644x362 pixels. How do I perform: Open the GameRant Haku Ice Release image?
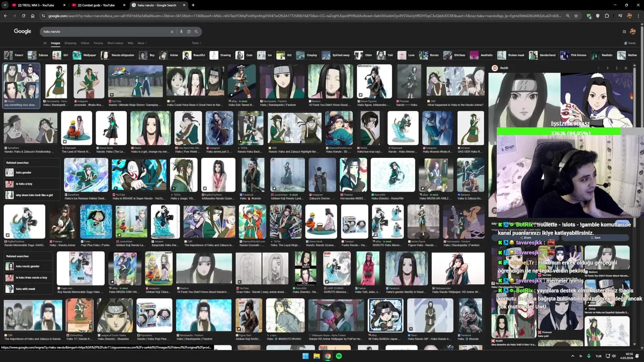[x=86, y=175]
